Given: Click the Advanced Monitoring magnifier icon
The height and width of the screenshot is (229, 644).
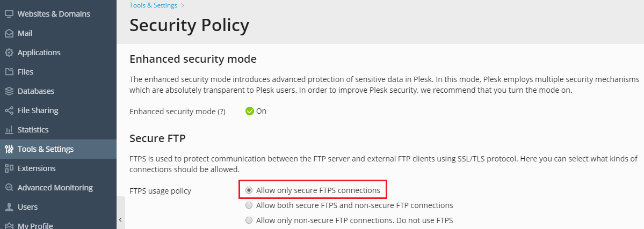Looking at the screenshot, I should 9,188.
